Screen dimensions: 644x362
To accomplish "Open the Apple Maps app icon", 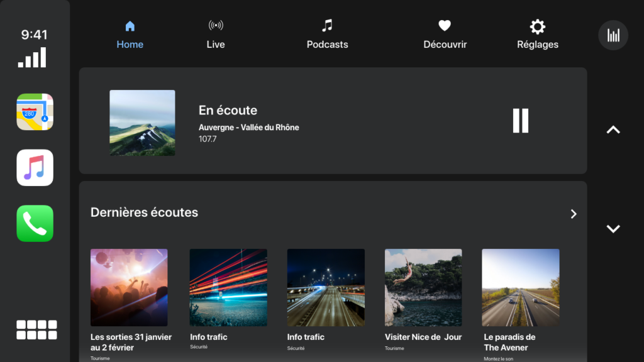I will coord(35,112).
